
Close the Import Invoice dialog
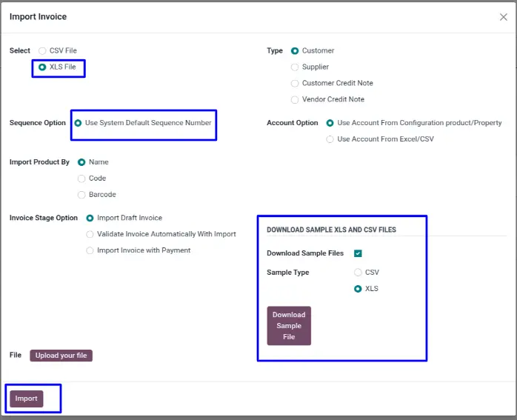click(503, 17)
